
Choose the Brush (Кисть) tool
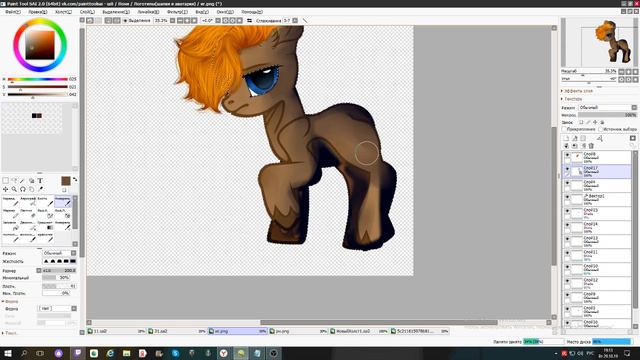coord(45,201)
